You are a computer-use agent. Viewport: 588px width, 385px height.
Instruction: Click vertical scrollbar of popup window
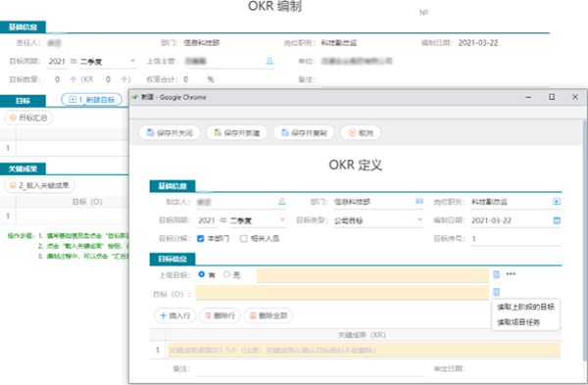pyautogui.click(x=585, y=240)
